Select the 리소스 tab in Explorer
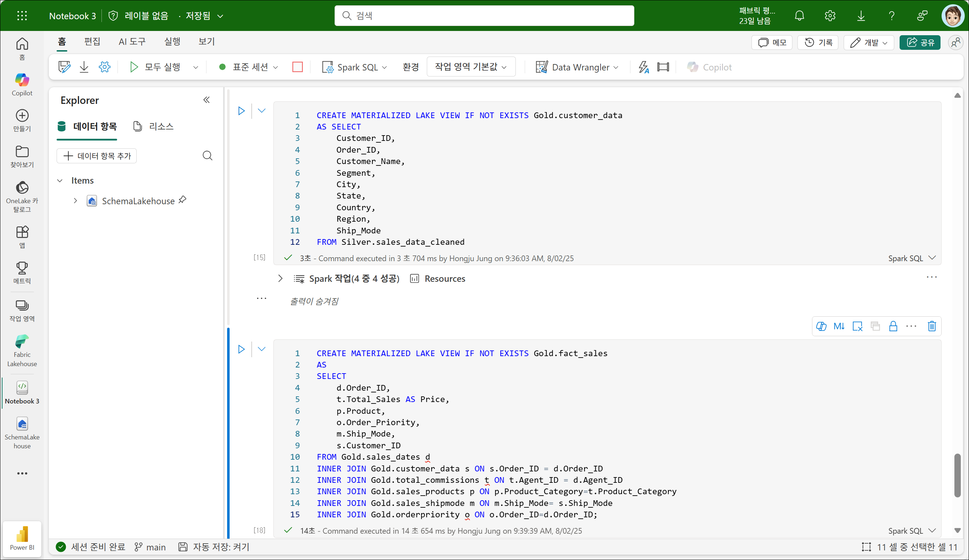Image resolution: width=969 pixels, height=560 pixels. [x=153, y=126]
